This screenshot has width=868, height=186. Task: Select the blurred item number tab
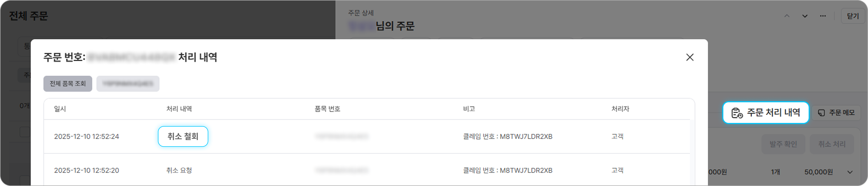pos(128,84)
